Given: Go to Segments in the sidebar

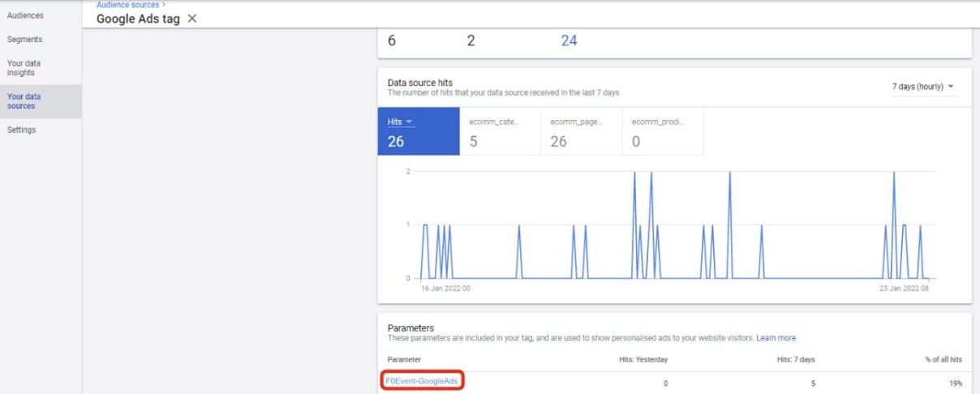Looking at the screenshot, I should (24, 40).
